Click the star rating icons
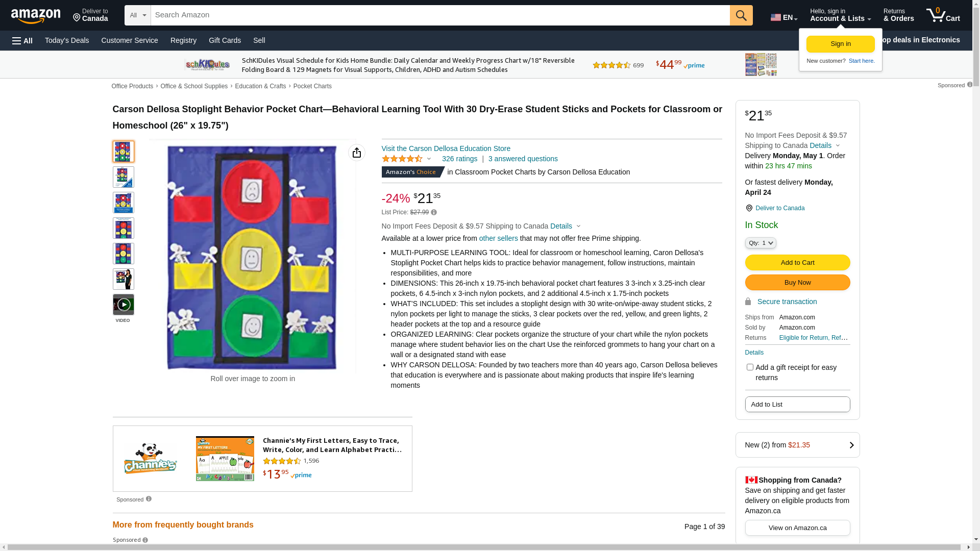This screenshot has width=980, height=551. [402, 159]
